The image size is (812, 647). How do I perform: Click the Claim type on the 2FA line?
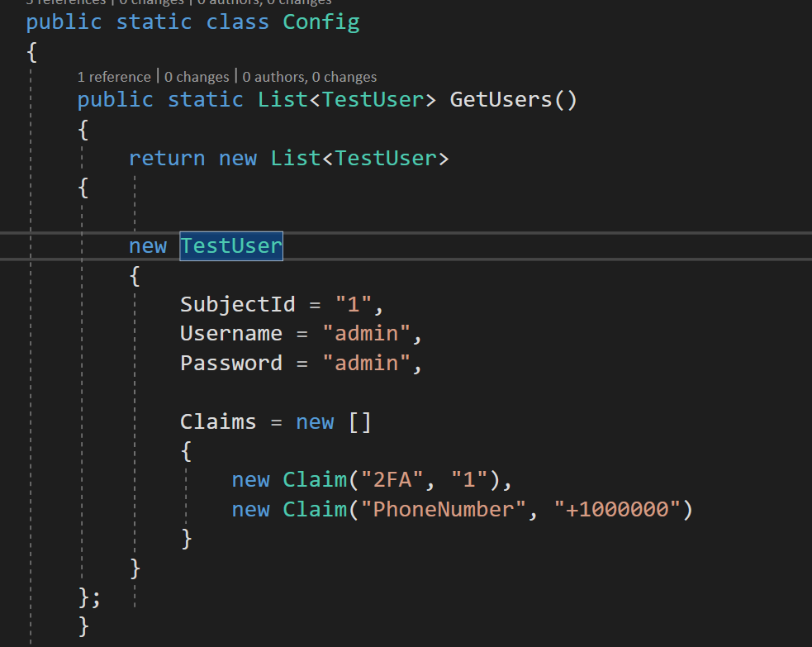pos(315,480)
